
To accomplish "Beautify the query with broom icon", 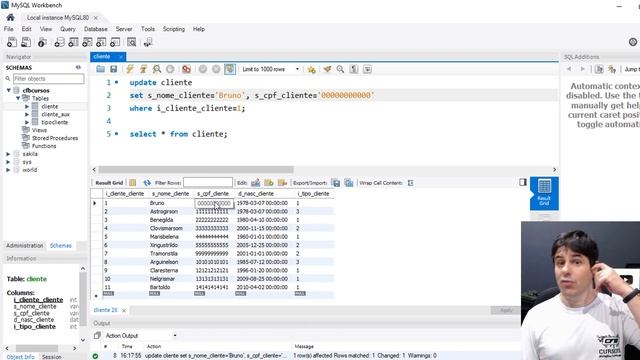I will 327,69.
